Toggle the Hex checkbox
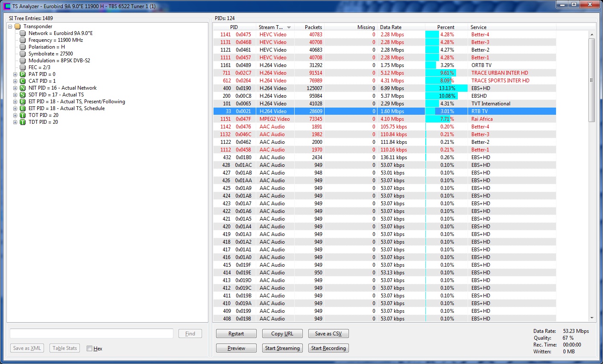Viewport: 603px width, 364px height. (89, 348)
